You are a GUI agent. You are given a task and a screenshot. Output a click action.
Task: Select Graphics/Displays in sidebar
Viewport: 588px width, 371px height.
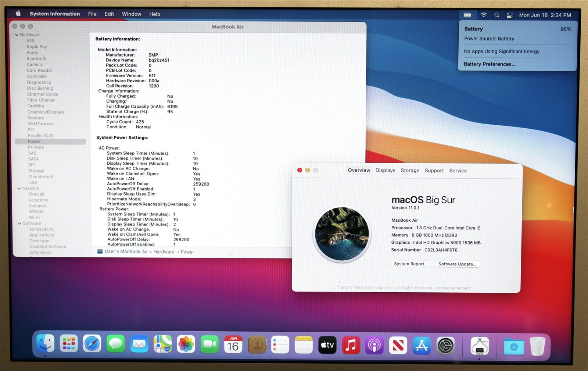(46, 112)
